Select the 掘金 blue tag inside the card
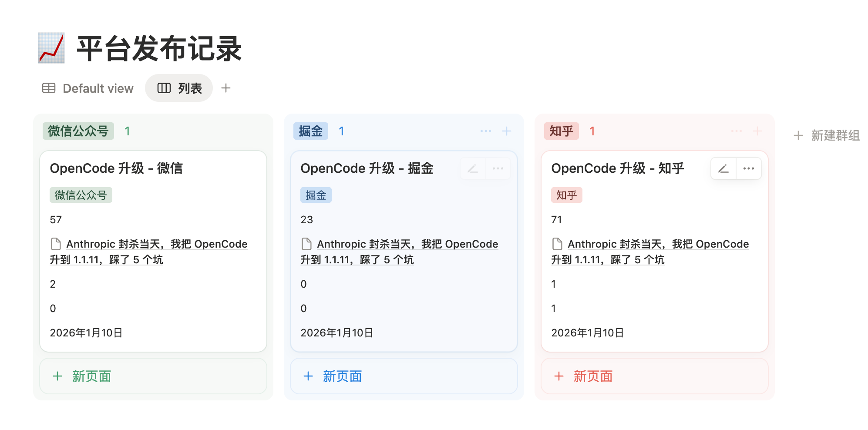 [x=316, y=195]
